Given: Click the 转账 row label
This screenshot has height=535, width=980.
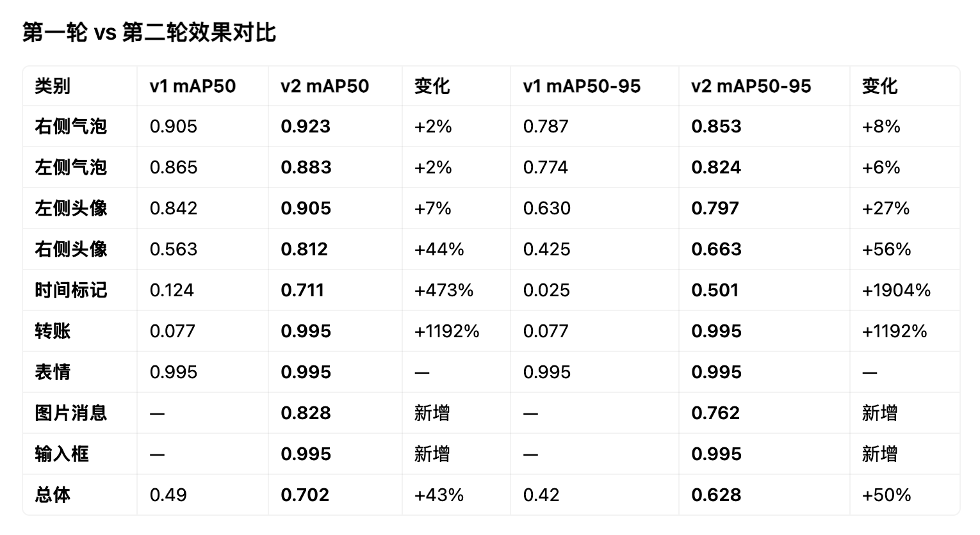Looking at the screenshot, I should pos(53,331).
